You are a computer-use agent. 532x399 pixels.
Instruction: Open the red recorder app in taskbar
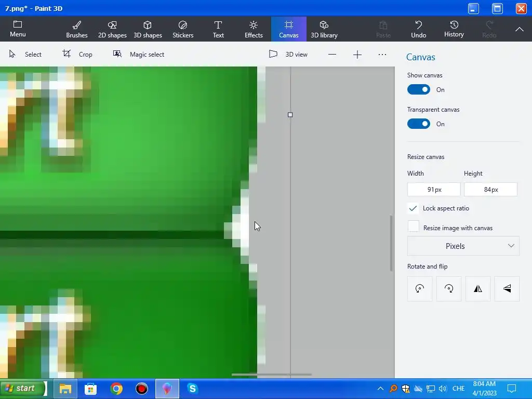tap(141, 389)
